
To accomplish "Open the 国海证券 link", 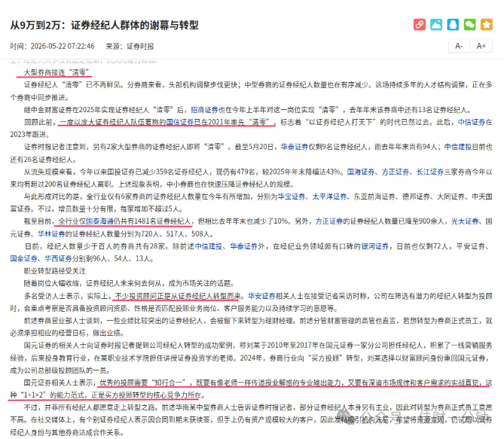I will (361, 172).
